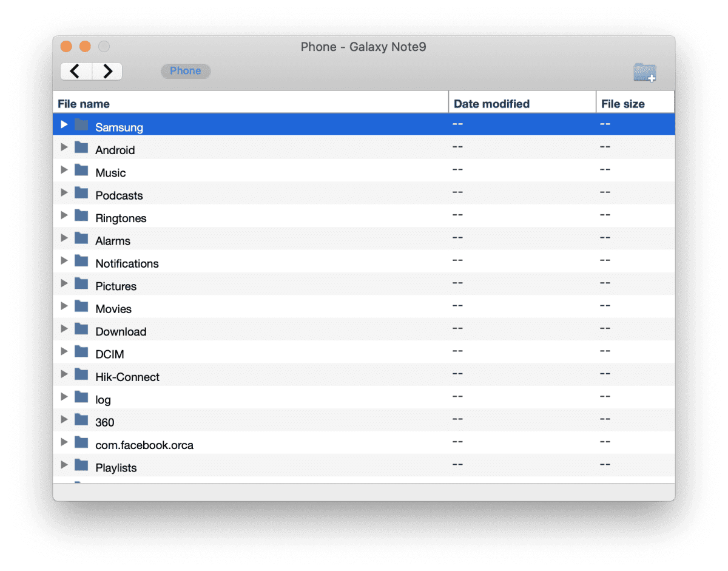Open the Samsung folder icon
This screenshot has height=571, width=728.
pyautogui.click(x=81, y=124)
